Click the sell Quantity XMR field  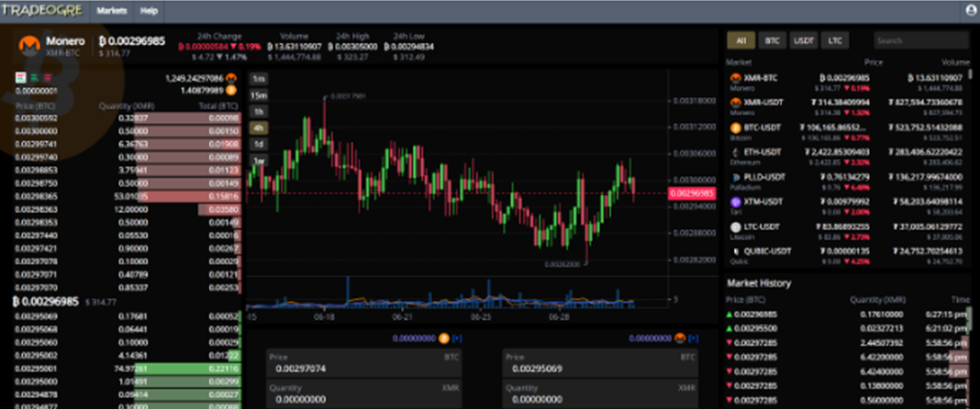[601, 393]
